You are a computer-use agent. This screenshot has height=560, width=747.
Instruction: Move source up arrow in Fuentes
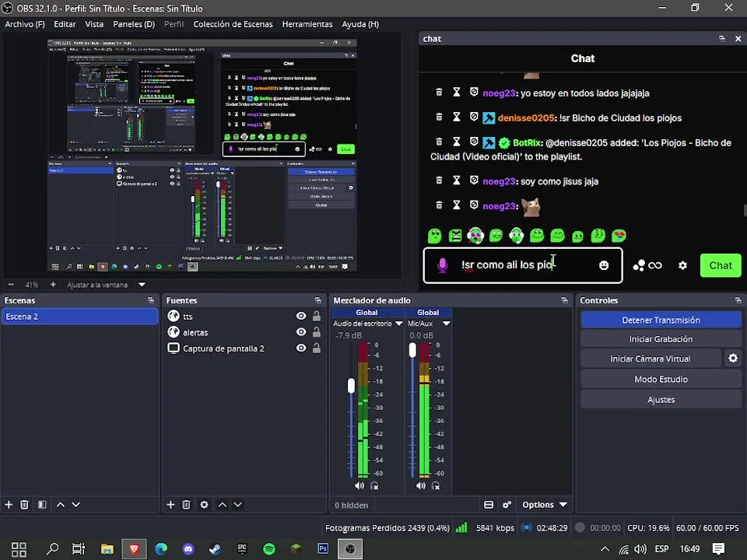pyautogui.click(x=223, y=504)
